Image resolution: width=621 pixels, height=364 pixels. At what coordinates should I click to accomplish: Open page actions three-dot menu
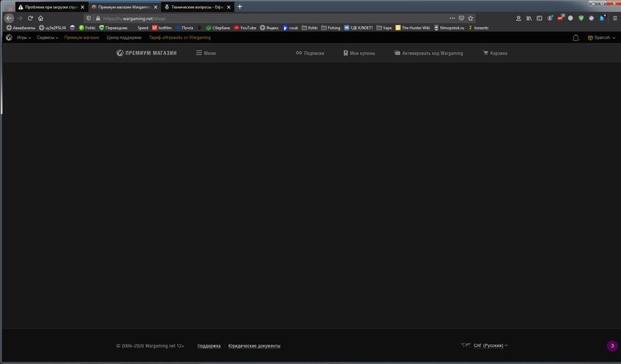[452, 18]
